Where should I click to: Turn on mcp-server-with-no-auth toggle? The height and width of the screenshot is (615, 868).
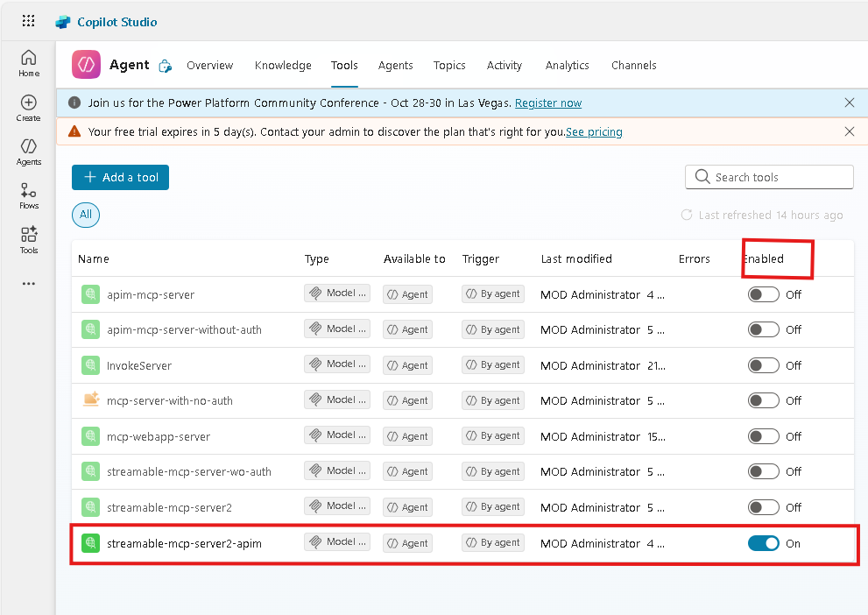pos(763,400)
